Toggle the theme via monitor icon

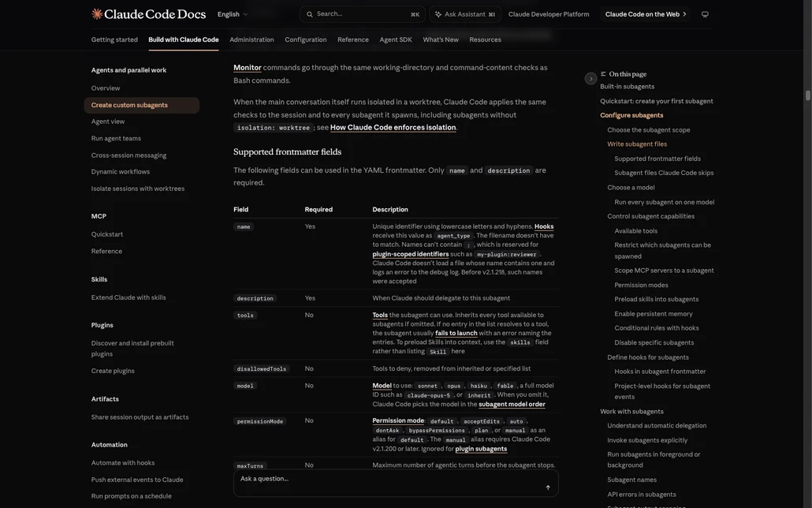pyautogui.click(x=705, y=14)
